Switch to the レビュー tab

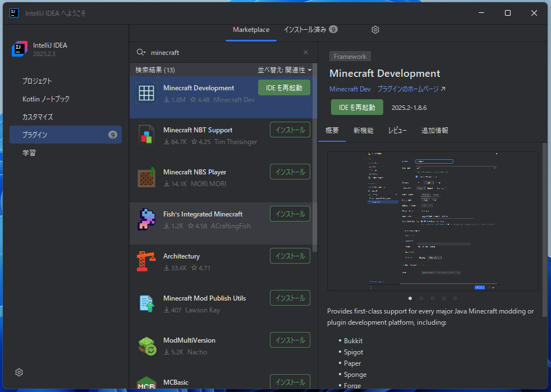point(397,130)
